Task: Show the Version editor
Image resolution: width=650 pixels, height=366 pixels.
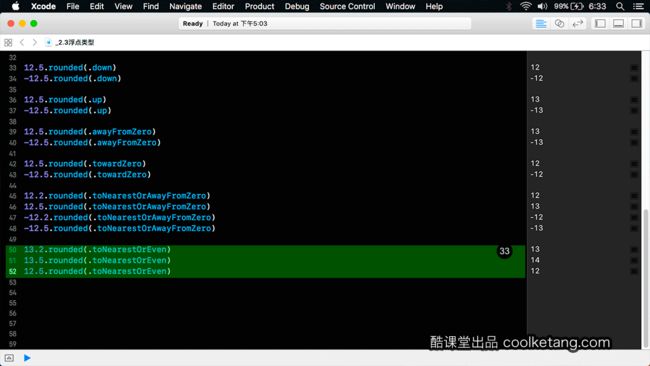Action: (x=577, y=24)
